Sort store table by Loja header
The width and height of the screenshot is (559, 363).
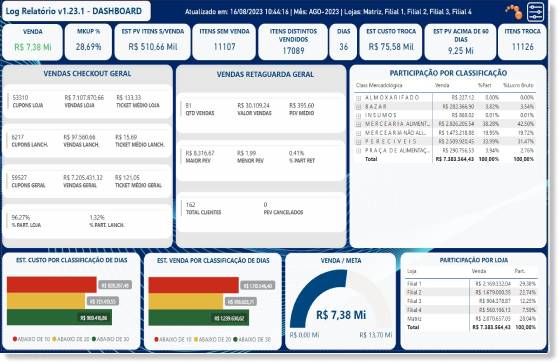click(x=412, y=271)
